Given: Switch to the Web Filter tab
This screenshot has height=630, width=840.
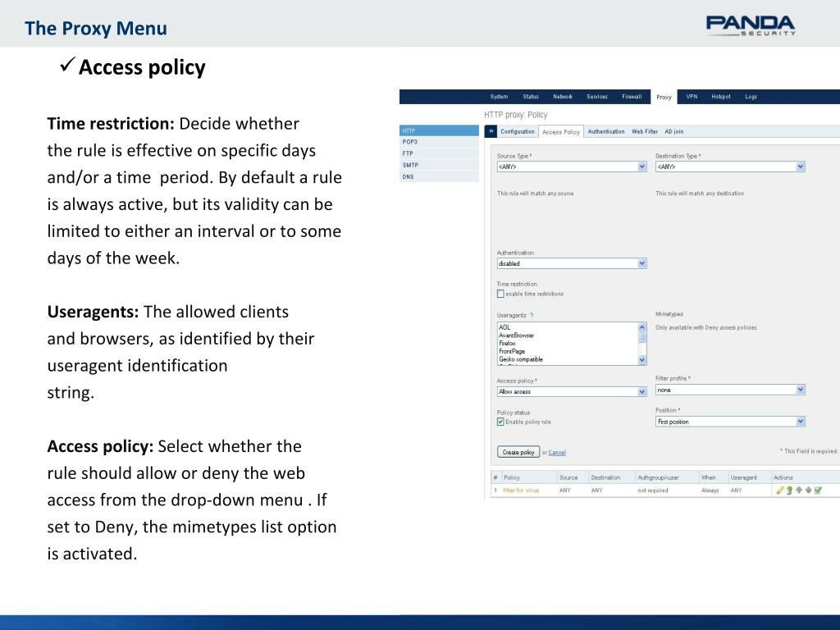Looking at the screenshot, I should [x=645, y=131].
